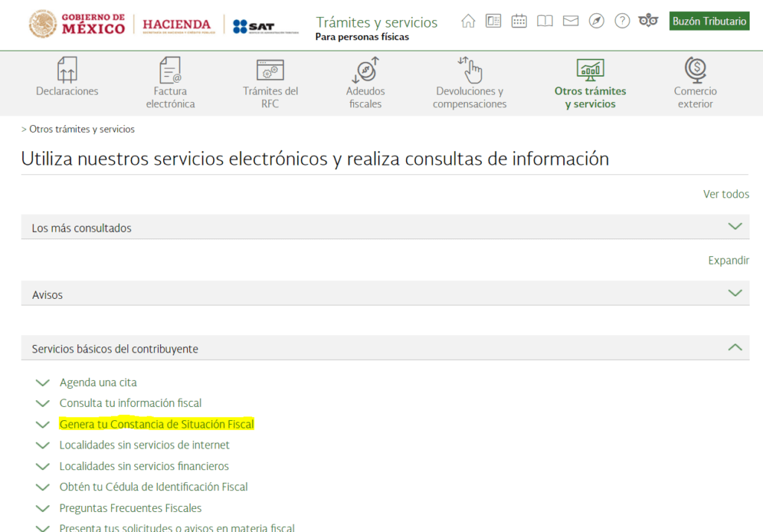
Task: Click the owl mascot icon
Action: coord(648,21)
